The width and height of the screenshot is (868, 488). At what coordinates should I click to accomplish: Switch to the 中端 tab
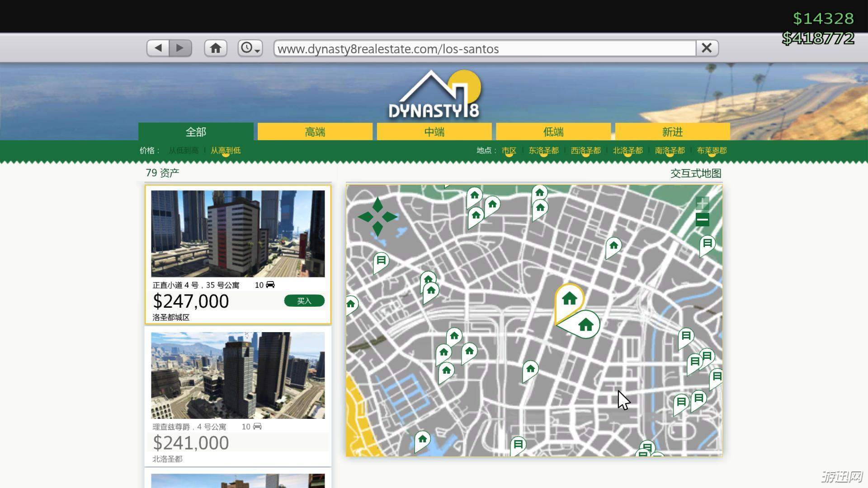click(x=434, y=131)
